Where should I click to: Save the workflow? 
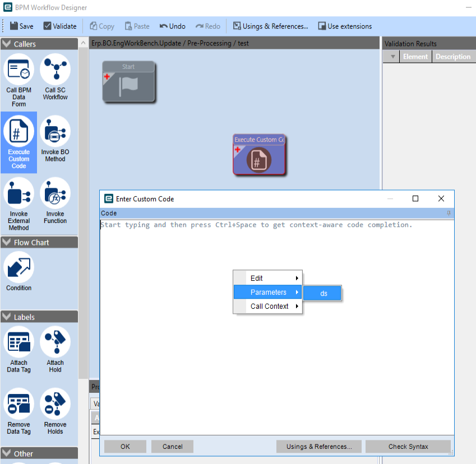pyautogui.click(x=21, y=26)
